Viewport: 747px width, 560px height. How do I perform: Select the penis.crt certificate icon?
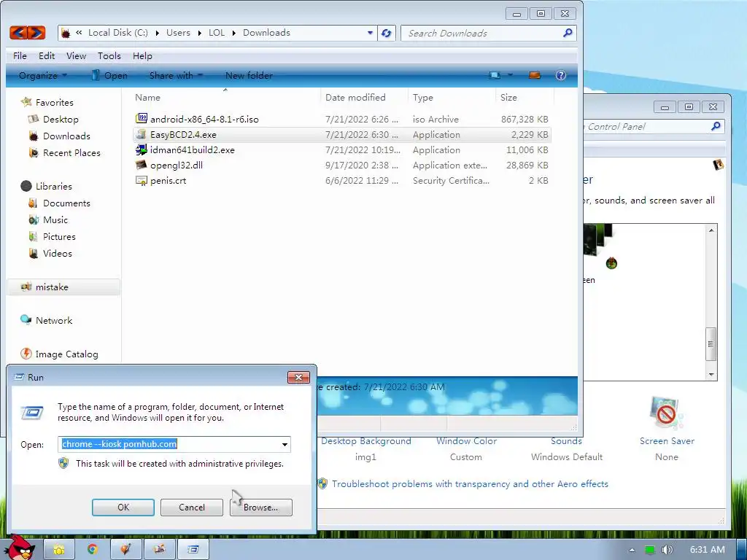(142, 181)
